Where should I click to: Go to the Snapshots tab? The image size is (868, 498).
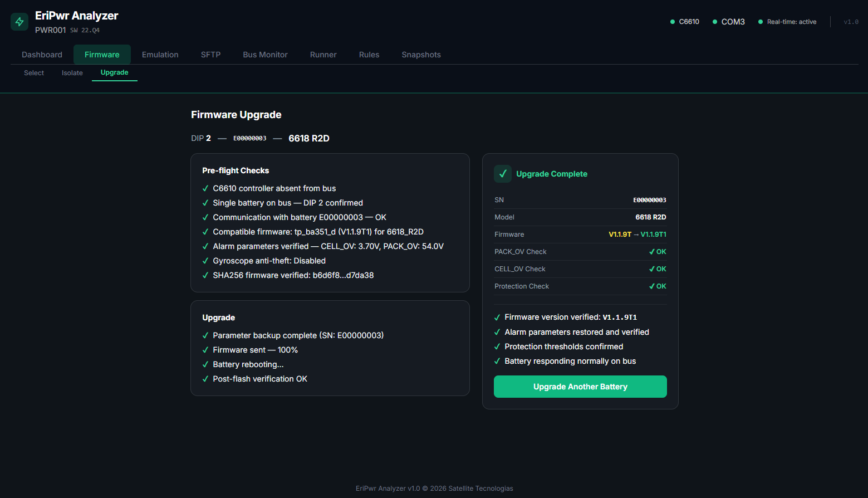coord(421,55)
